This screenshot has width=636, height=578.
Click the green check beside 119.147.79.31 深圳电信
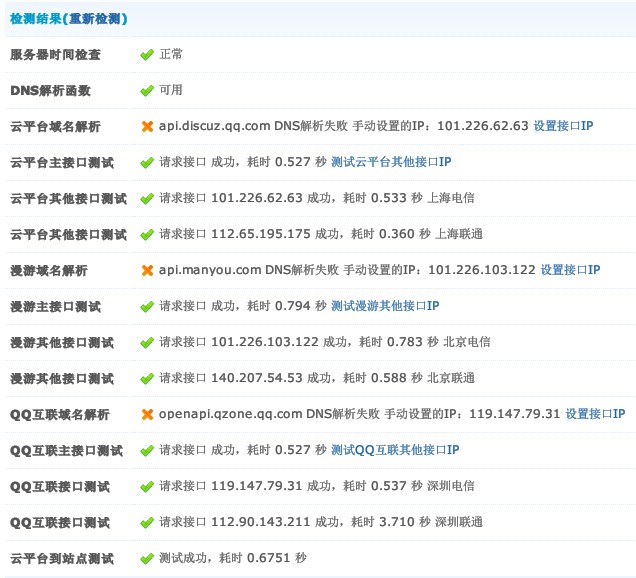(147, 486)
